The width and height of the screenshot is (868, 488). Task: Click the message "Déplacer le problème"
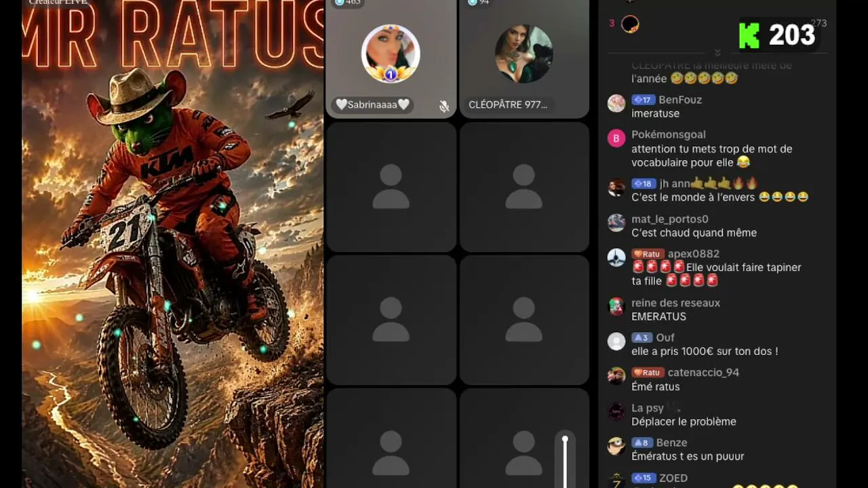pos(684,422)
